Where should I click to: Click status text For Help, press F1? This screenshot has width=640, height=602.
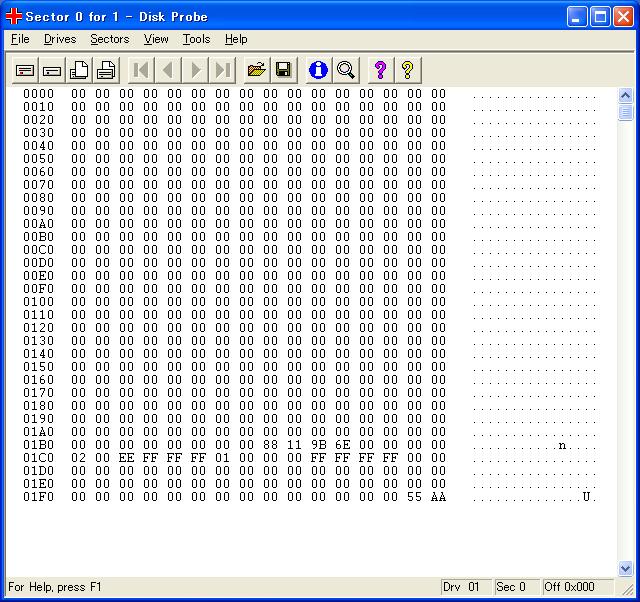(x=54, y=587)
